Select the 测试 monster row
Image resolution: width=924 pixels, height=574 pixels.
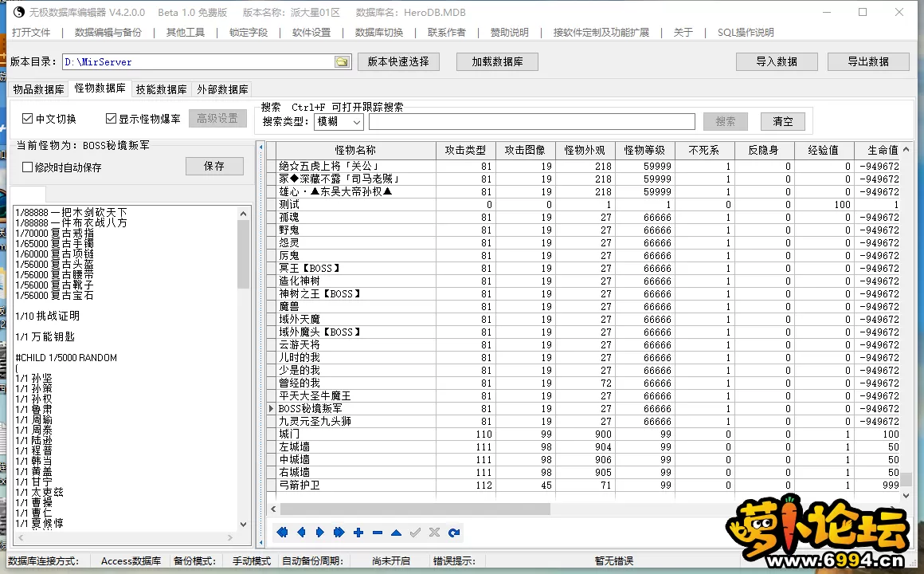(x=583, y=205)
